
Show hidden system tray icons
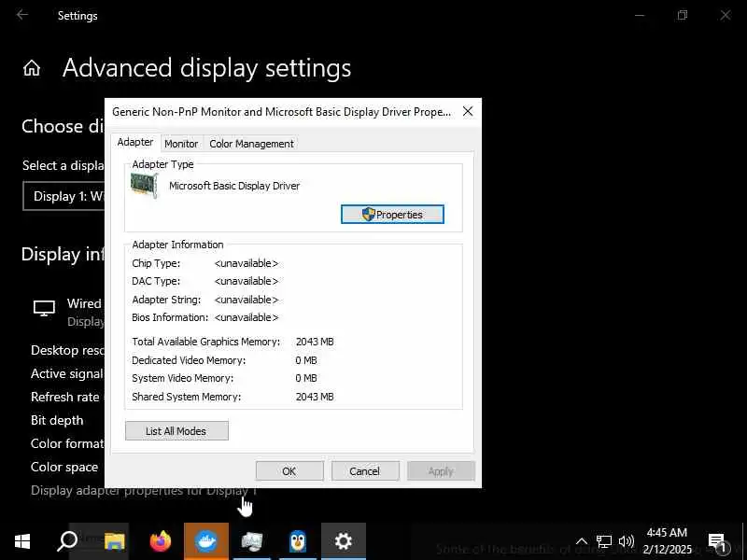click(x=582, y=541)
